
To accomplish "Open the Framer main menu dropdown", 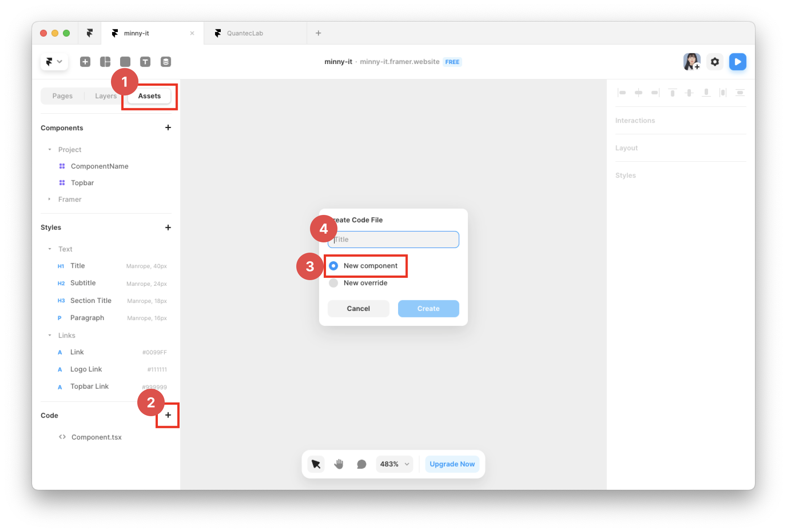I will [54, 62].
